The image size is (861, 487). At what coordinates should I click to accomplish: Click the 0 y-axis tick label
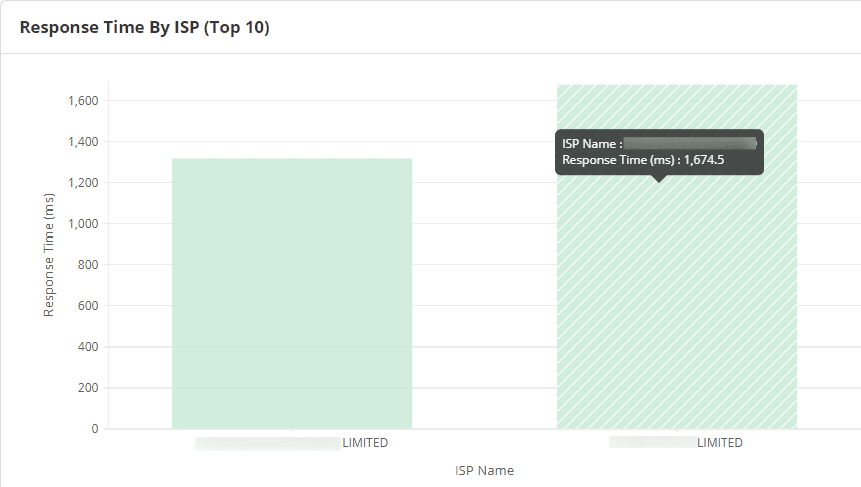(95, 429)
